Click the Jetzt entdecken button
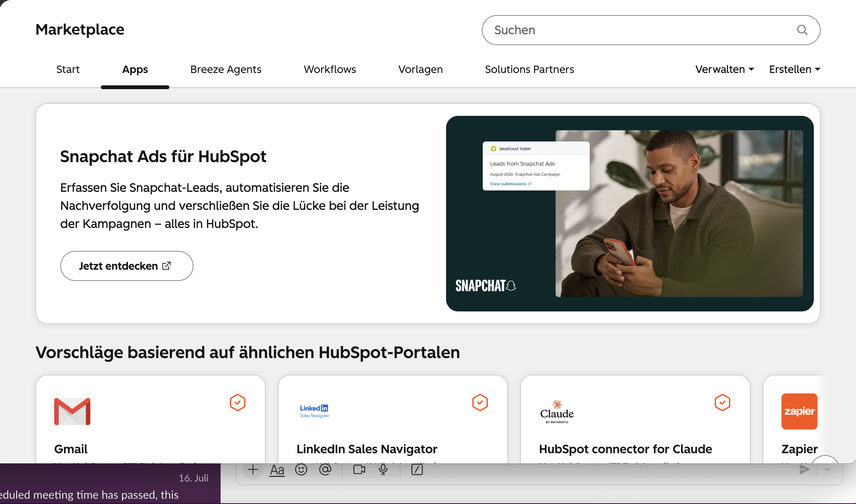The width and height of the screenshot is (856, 504). (x=126, y=266)
